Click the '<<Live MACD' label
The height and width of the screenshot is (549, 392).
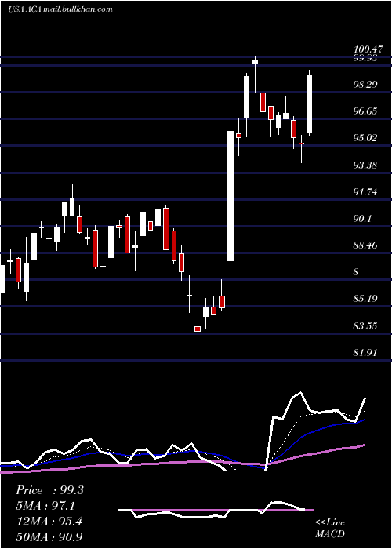[x=330, y=528]
